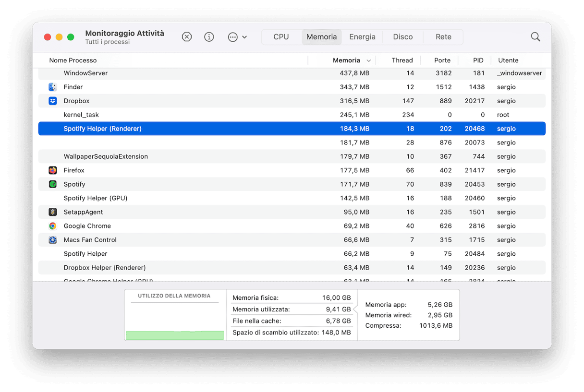584x392 pixels.
Task: Open the ellipsis more-options dropdown menu
Action: pyautogui.click(x=237, y=37)
